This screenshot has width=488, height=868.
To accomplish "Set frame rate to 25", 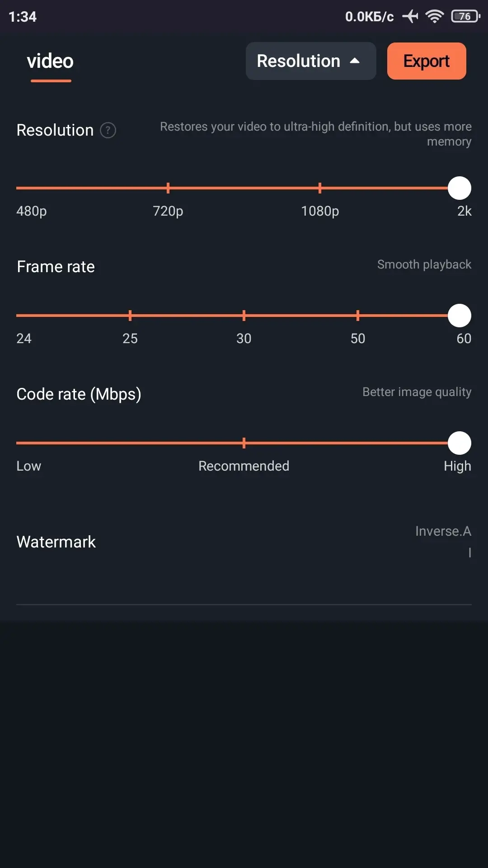I will [x=130, y=316].
